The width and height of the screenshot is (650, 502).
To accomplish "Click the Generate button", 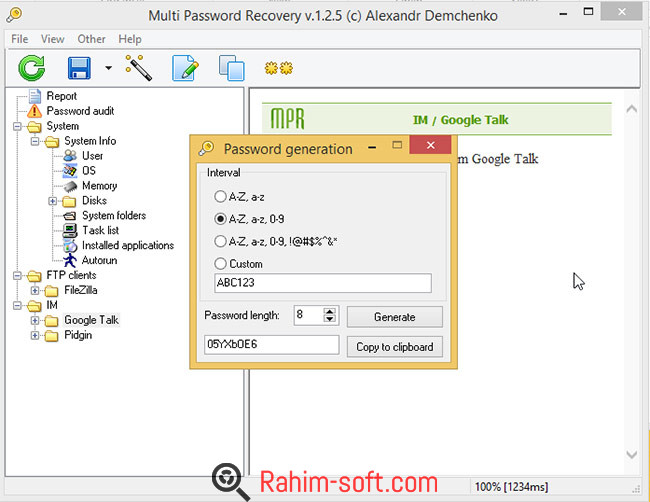I will (x=395, y=317).
